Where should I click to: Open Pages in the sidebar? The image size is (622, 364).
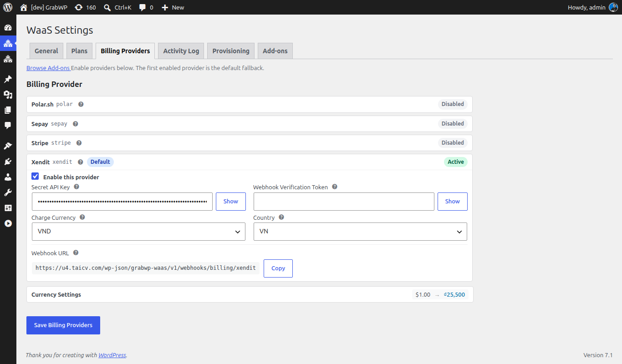tap(8, 110)
